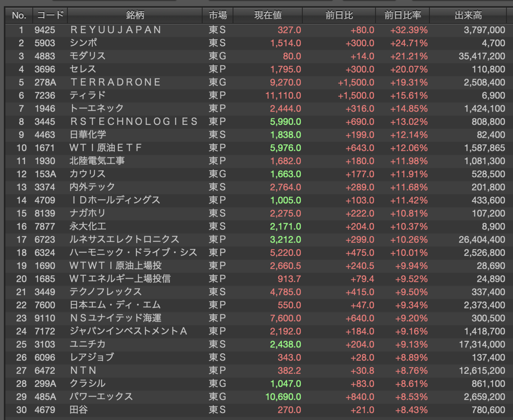Click the クラシル stock name

88,384
